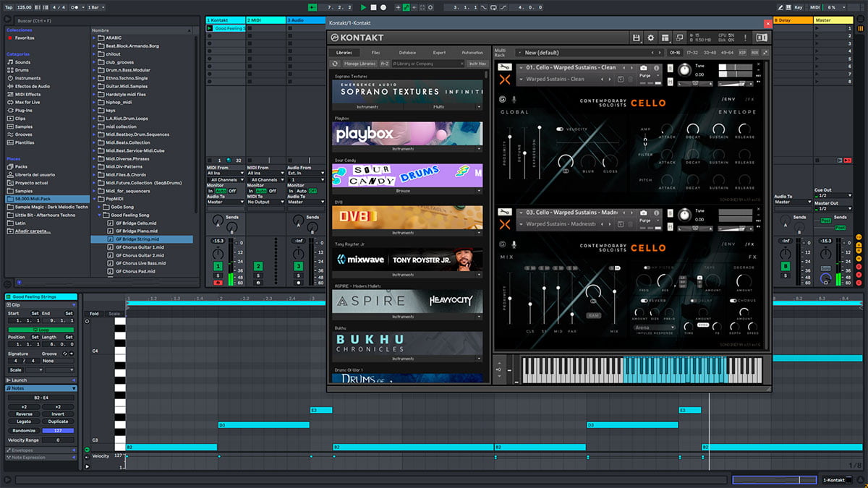This screenshot has width=868, height=488.
Task: Click the Reverse notes button
Action: pyautogui.click(x=24, y=414)
